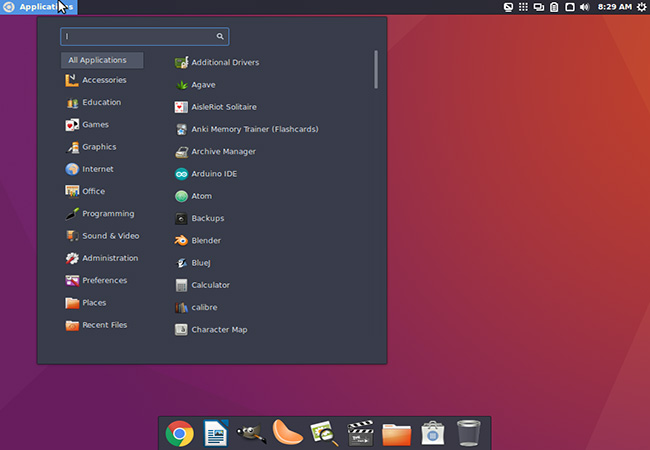Open GIMP from the dock
Screen dimensions: 650x450
[252, 433]
